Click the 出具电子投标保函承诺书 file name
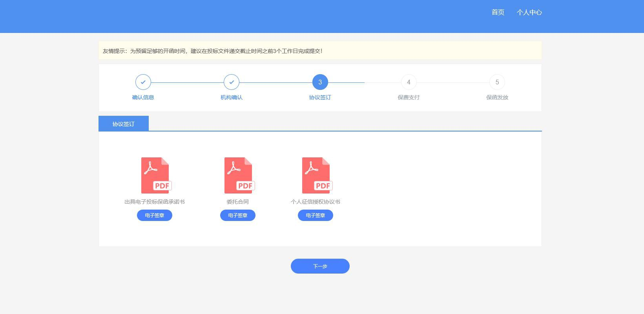 click(155, 202)
